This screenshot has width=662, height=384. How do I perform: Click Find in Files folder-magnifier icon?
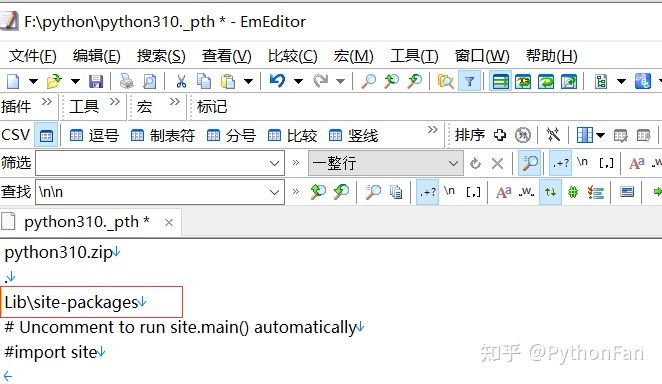tap(445, 81)
